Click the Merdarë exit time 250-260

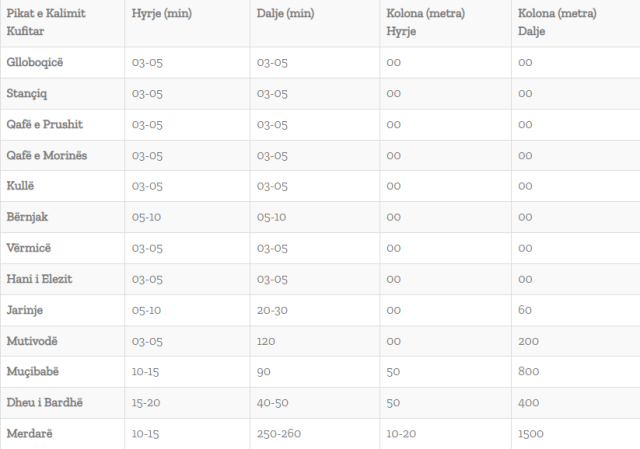tap(277, 434)
